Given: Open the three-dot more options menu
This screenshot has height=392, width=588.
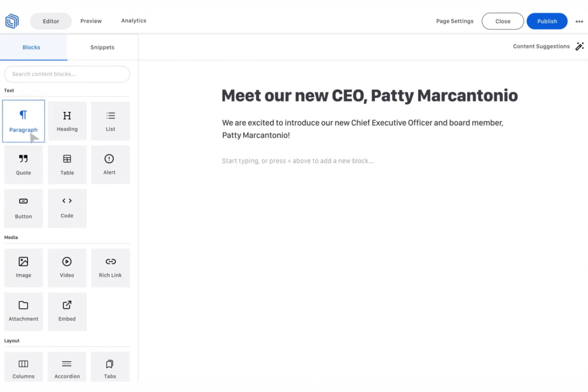Looking at the screenshot, I should point(579,21).
